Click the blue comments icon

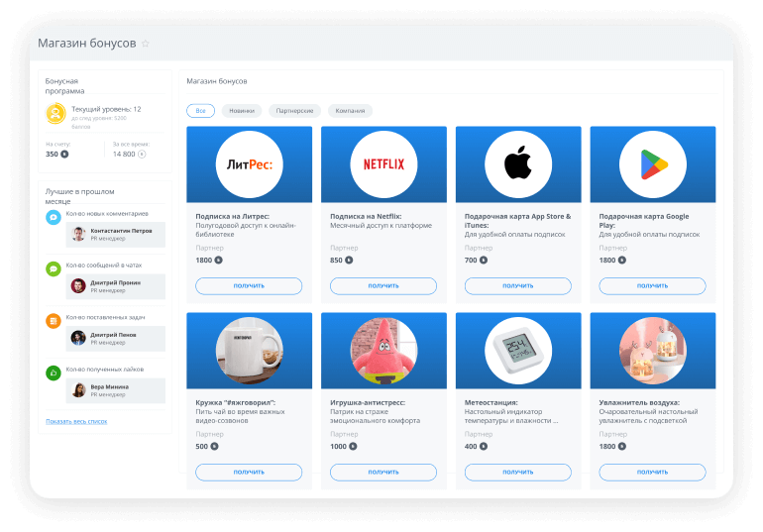54,217
